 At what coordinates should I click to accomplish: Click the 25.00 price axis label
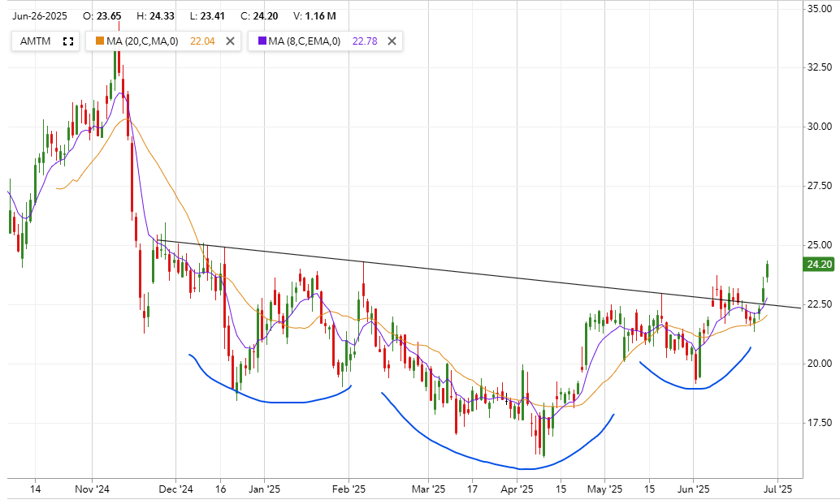point(820,246)
